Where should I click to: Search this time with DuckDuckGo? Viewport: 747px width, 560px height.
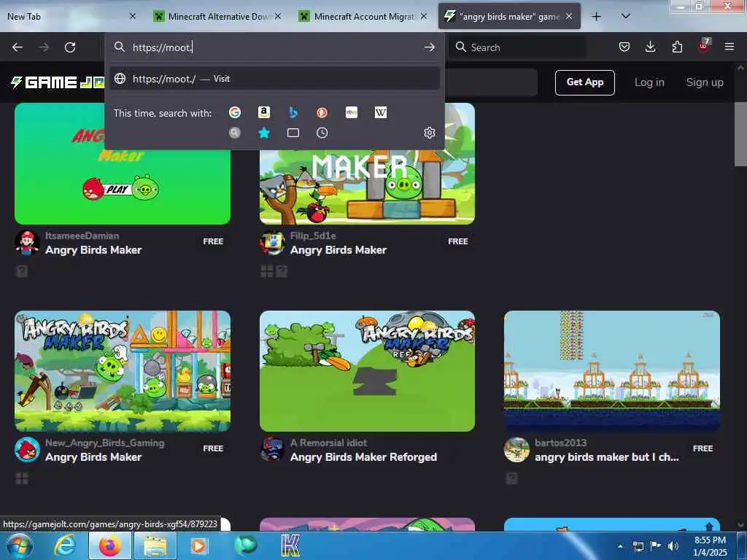coord(322,112)
